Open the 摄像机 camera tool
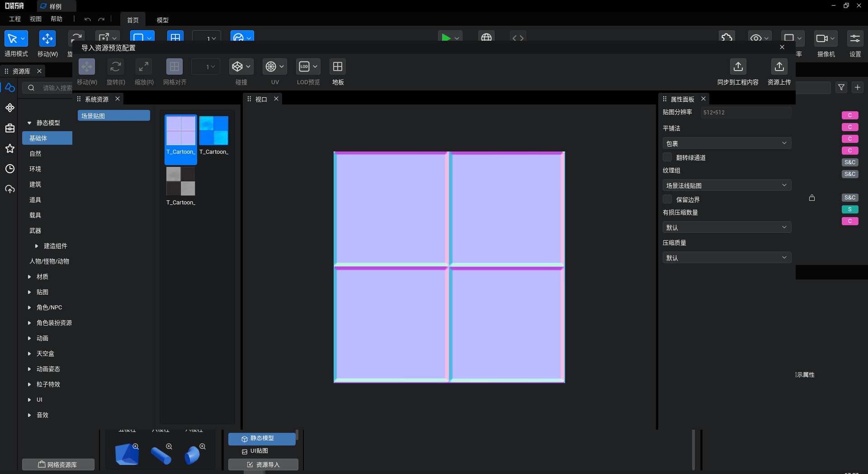Image resolution: width=868 pixels, height=474 pixels. click(x=826, y=39)
